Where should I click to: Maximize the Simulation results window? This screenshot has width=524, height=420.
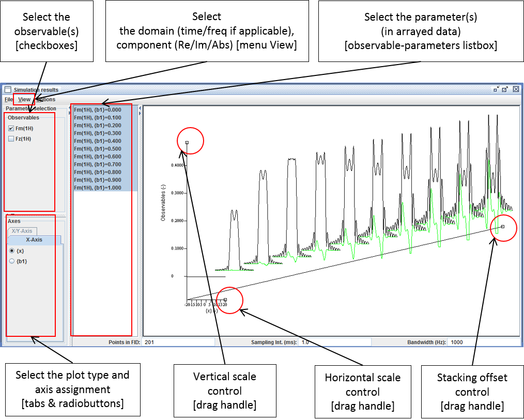click(x=505, y=89)
